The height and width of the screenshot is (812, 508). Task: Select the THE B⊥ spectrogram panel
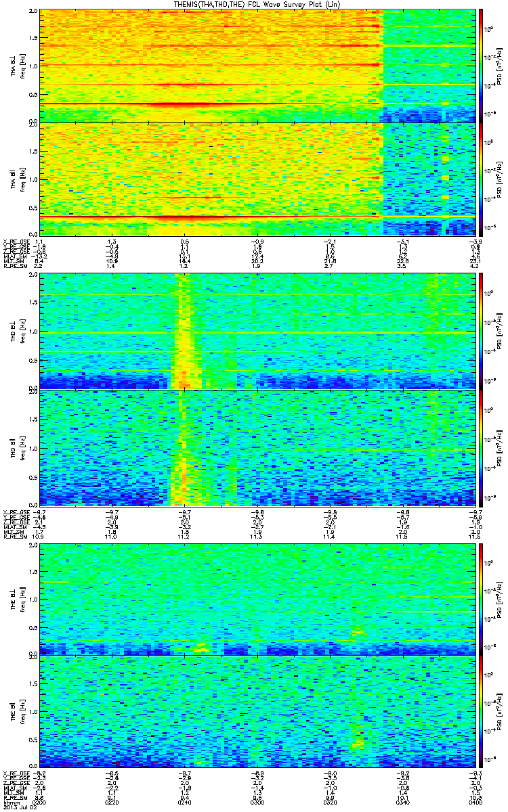tap(257, 599)
